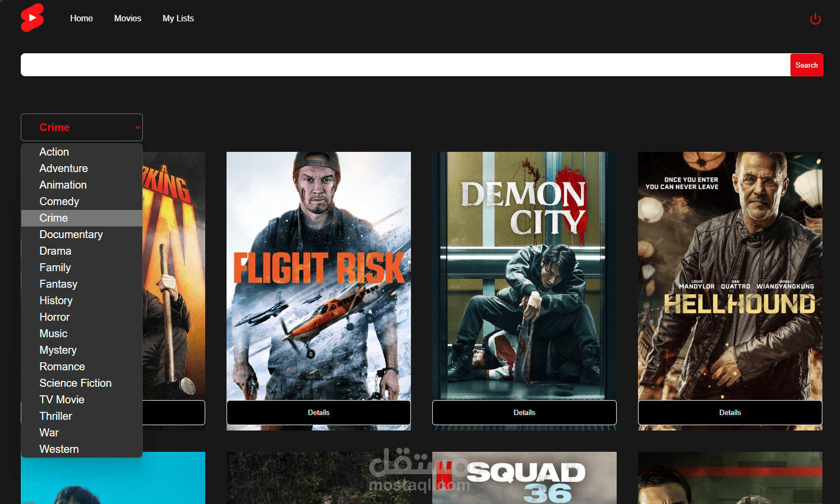Choose Music in the genre list
The image size is (840, 504).
click(82, 334)
